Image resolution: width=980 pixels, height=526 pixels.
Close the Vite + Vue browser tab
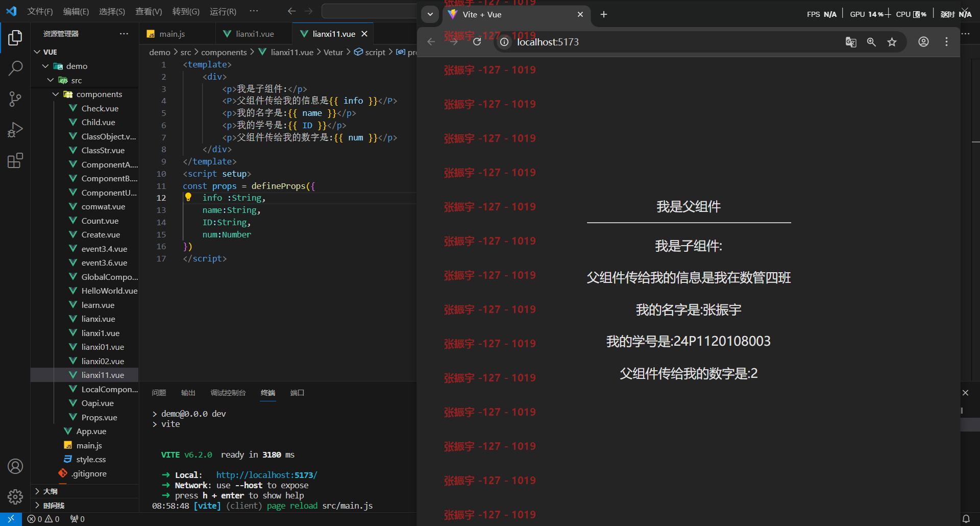pos(580,14)
